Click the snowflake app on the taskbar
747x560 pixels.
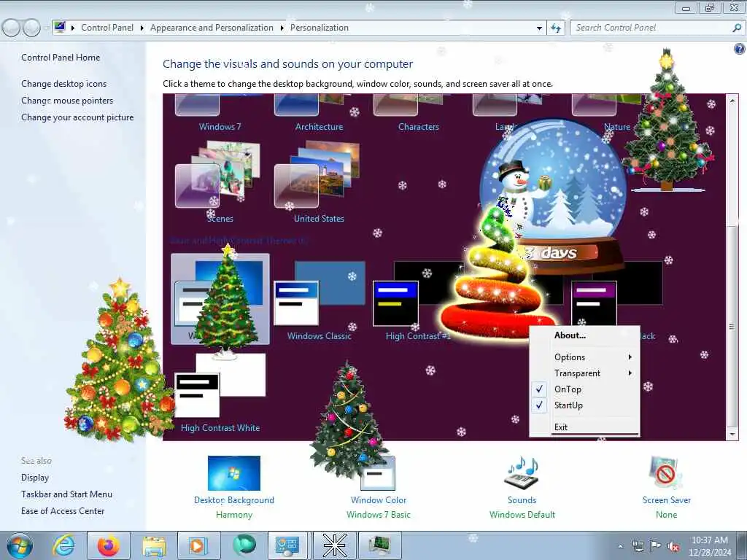point(334,545)
